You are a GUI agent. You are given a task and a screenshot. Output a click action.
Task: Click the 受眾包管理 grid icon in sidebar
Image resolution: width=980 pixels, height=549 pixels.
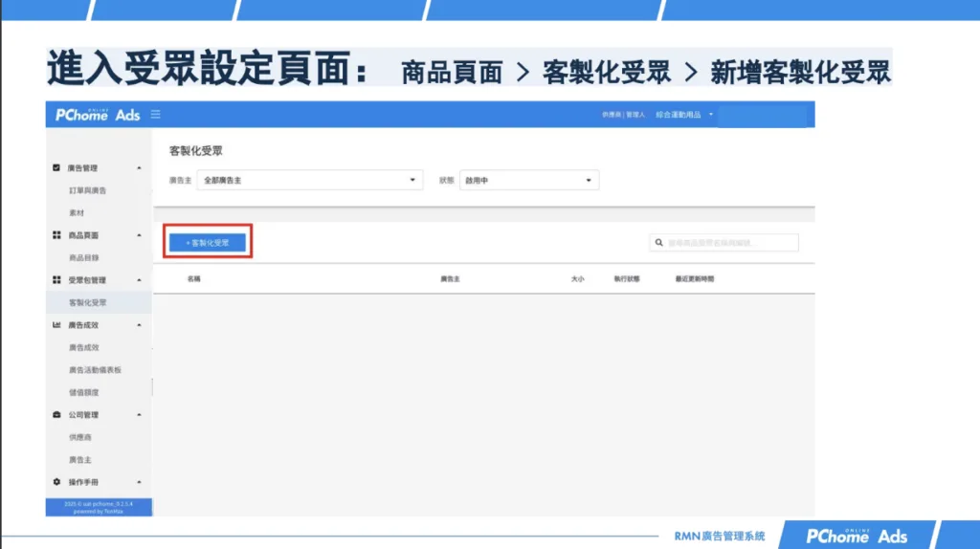(56, 280)
